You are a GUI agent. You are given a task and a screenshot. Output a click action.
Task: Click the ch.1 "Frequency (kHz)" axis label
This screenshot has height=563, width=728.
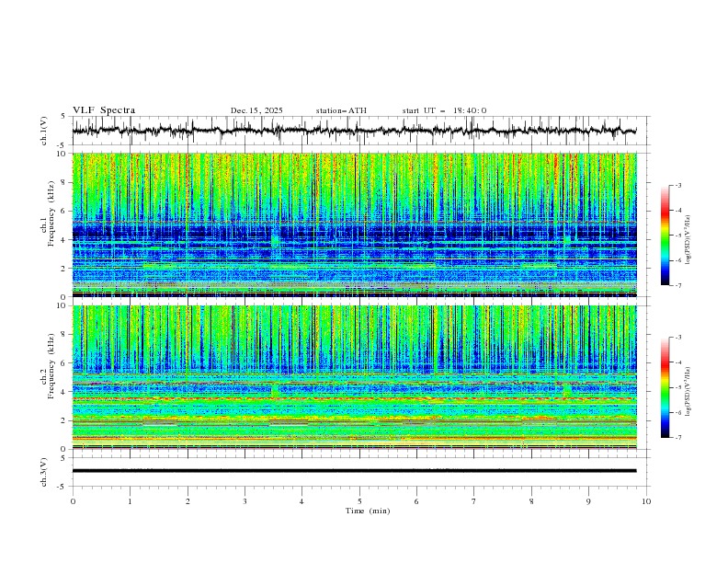[x=51, y=214]
